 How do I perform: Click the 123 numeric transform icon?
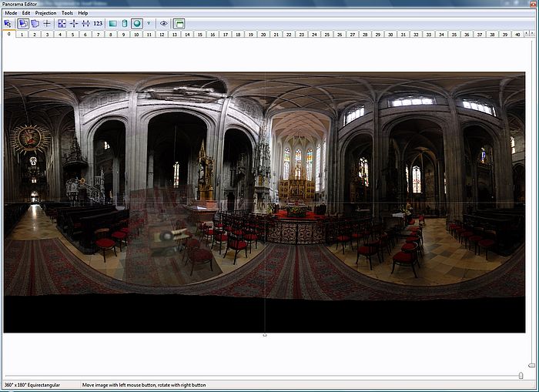(98, 24)
